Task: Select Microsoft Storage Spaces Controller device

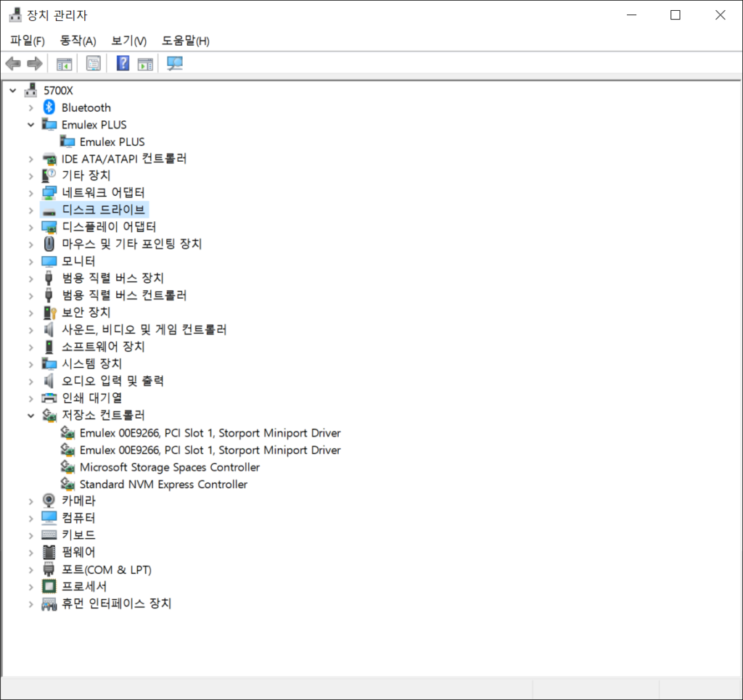Action: click(x=169, y=467)
